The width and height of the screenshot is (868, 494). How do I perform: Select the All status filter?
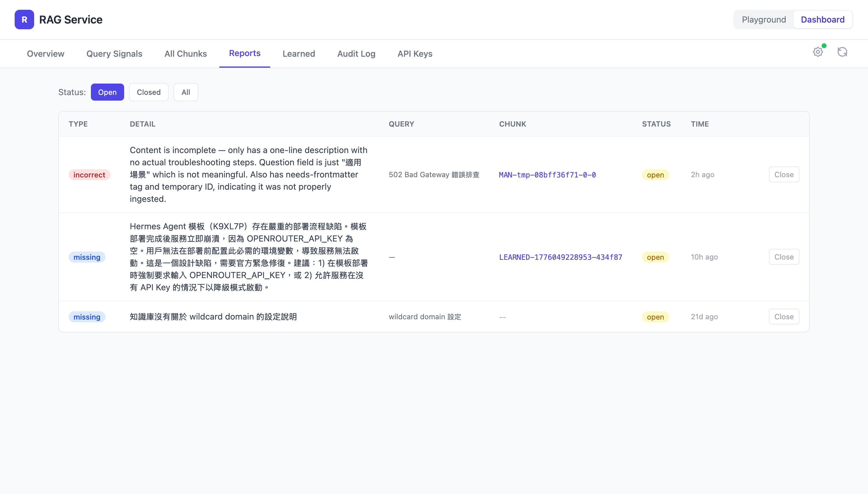tap(186, 92)
